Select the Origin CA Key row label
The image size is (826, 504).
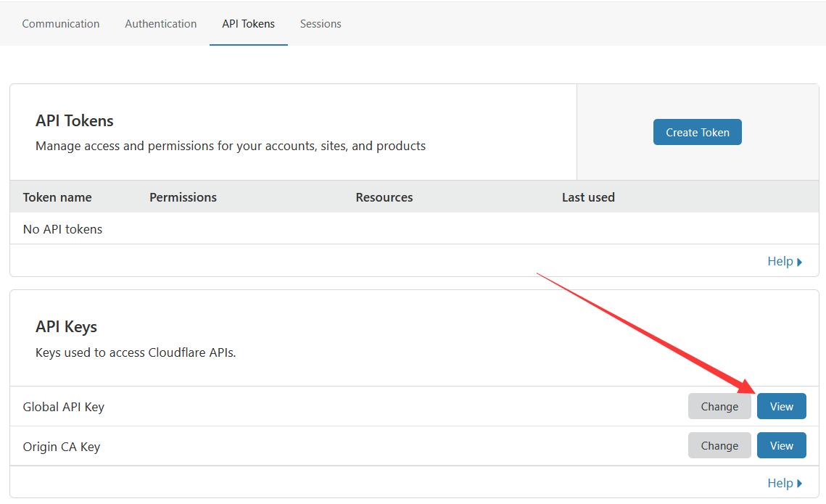(62, 447)
